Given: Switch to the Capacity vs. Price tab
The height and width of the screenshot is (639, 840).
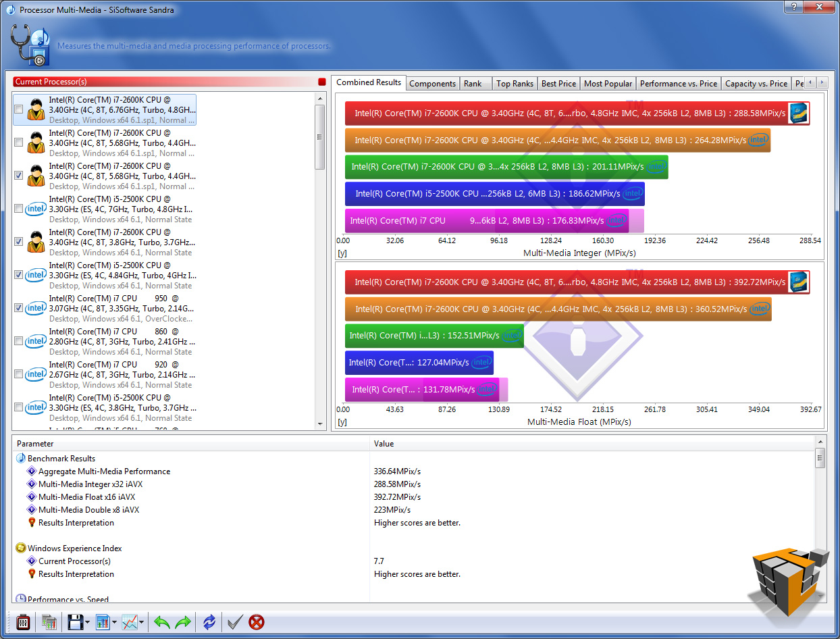Looking at the screenshot, I should [x=756, y=84].
